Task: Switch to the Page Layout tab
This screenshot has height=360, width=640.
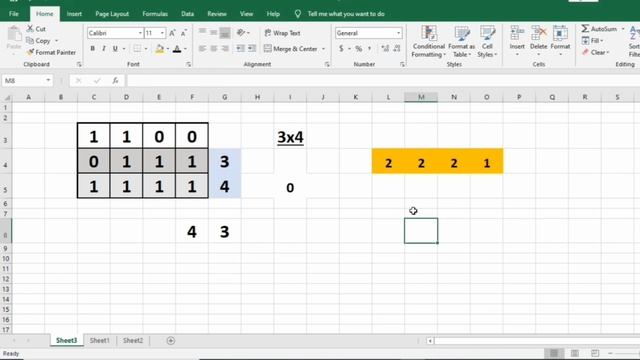Action: pos(112,14)
